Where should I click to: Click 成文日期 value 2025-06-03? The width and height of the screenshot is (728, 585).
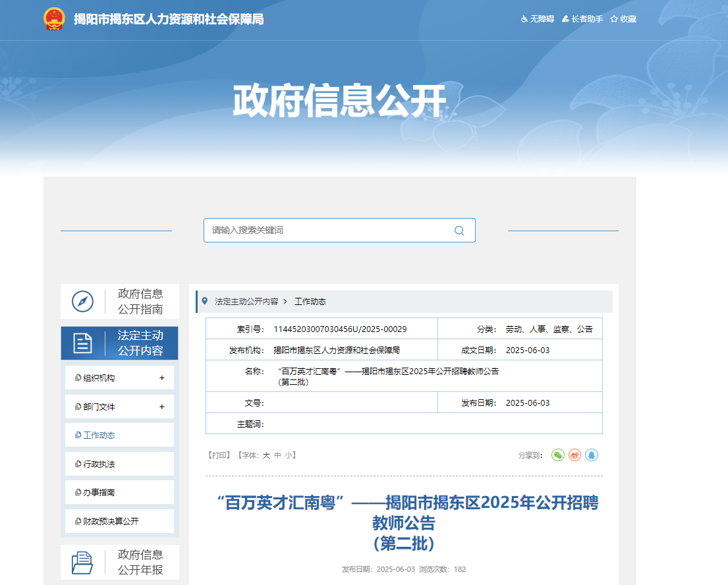[x=528, y=350]
